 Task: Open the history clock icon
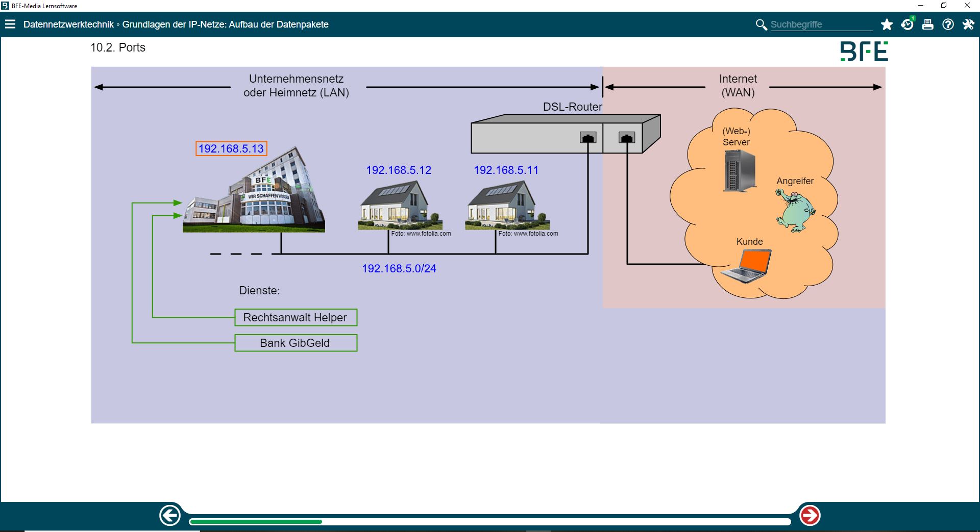[907, 24]
